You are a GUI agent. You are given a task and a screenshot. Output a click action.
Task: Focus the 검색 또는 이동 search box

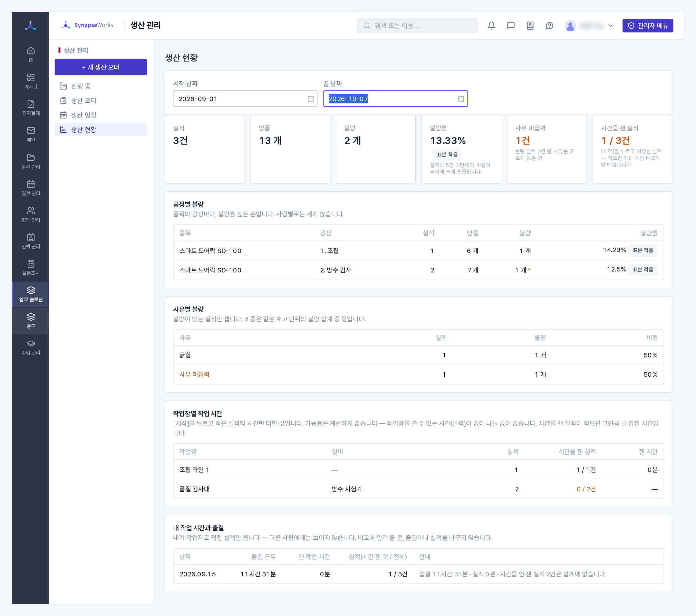[x=417, y=25]
